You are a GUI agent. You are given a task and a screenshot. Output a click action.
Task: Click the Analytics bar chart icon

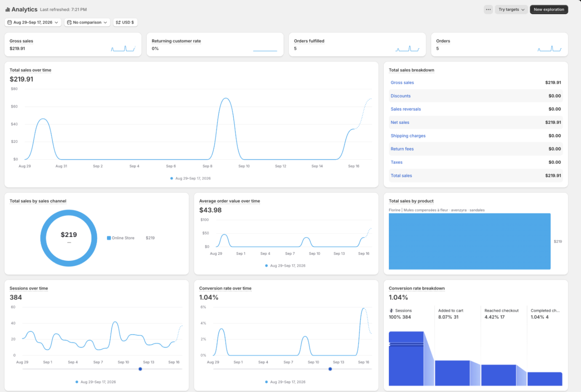[8, 10]
